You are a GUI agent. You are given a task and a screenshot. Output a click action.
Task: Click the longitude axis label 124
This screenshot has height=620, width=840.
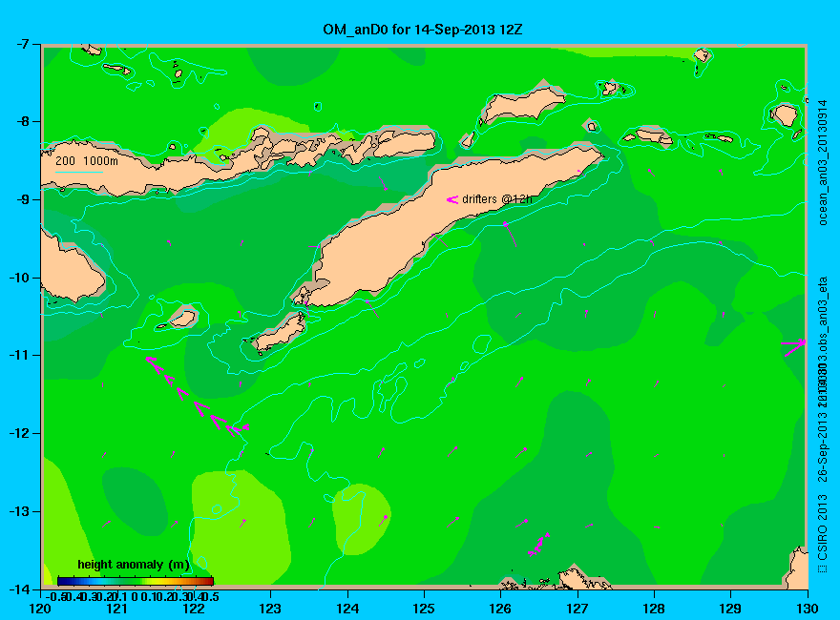pyautogui.click(x=347, y=609)
